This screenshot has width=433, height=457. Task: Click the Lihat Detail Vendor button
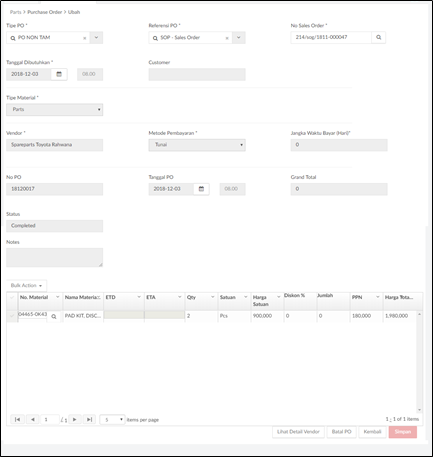tap(298, 432)
